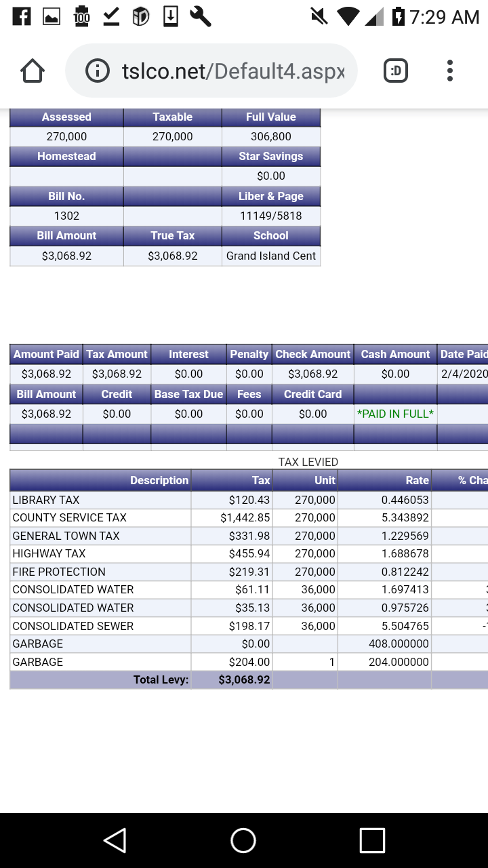Select the Date Paid value 2/4/2020
Viewport: 488px width, 868px height.
point(464,374)
